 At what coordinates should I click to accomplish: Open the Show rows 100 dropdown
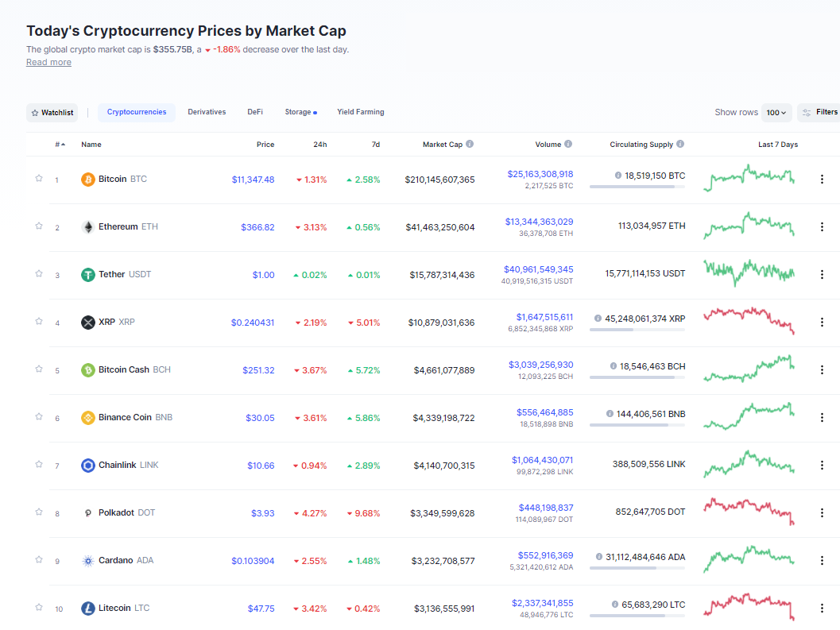(776, 113)
